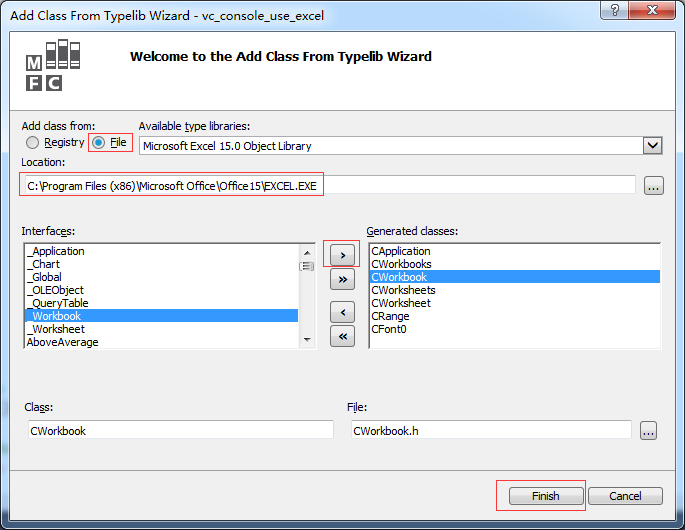Screen dimensions: 685x530
Task: Remove all classes with double left arrow
Action: pos(342,337)
